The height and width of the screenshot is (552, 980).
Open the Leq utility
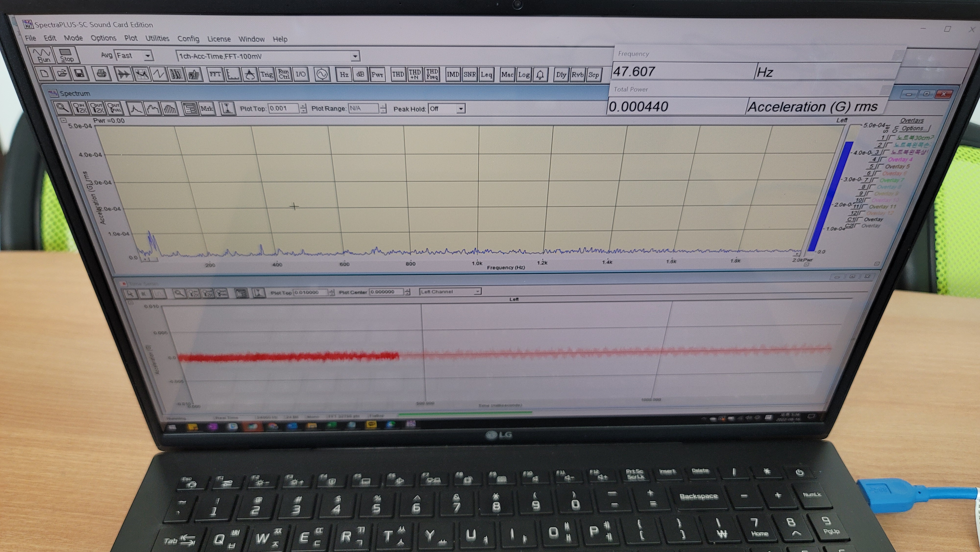pyautogui.click(x=486, y=75)
